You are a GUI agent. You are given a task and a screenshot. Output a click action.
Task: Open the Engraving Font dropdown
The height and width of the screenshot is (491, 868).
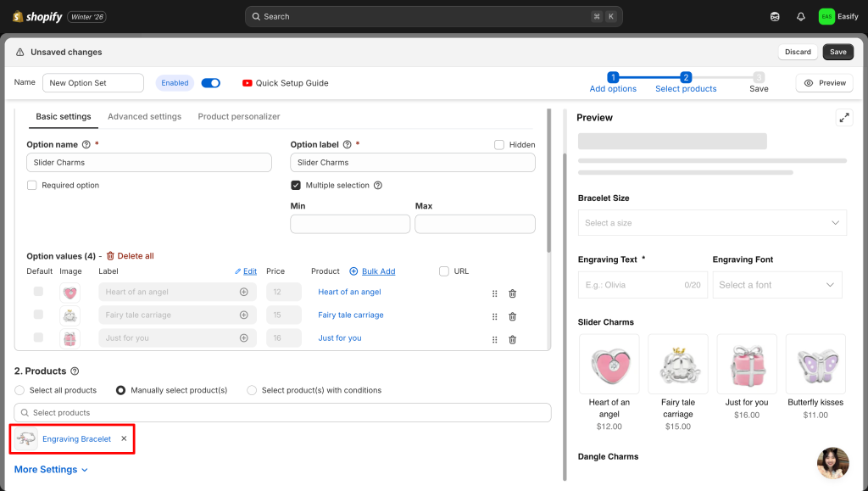777,285
